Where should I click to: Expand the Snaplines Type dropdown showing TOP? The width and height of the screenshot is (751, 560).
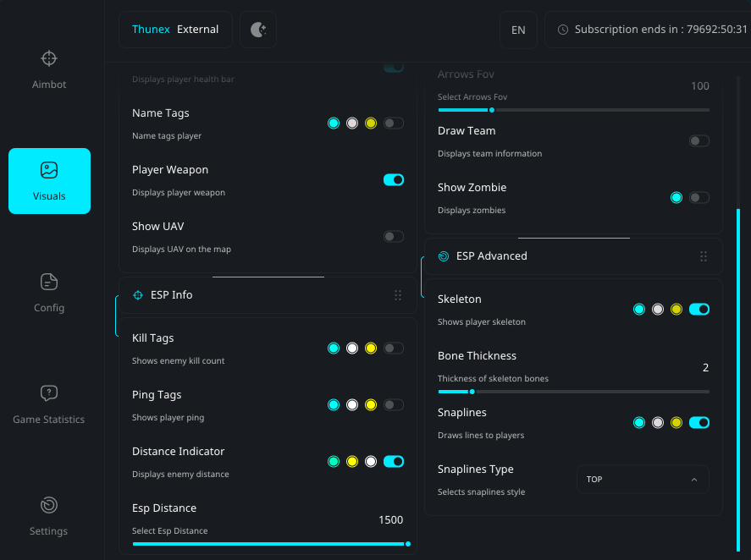click(x=643, y=480)
